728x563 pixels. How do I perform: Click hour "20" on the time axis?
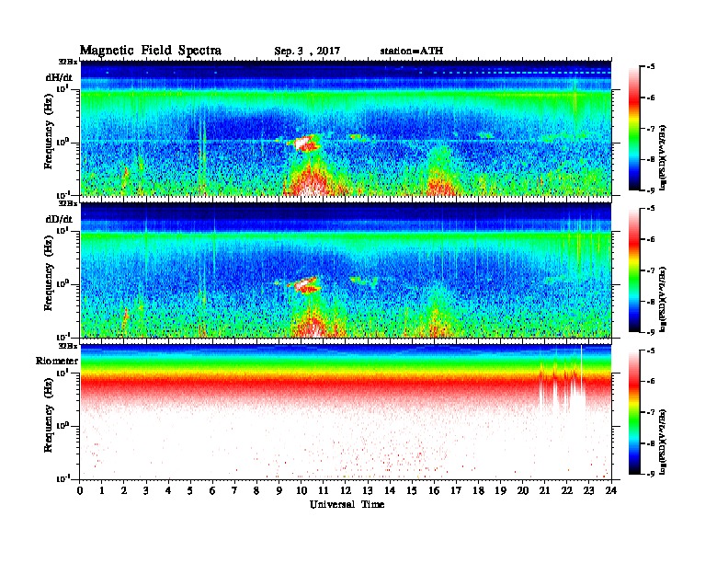click(523, 491)
